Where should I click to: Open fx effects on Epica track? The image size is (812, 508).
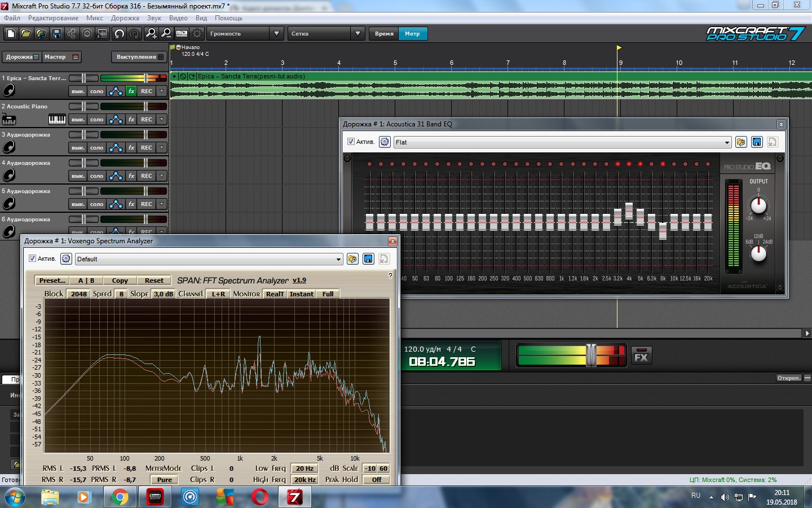tap(131, 91)
